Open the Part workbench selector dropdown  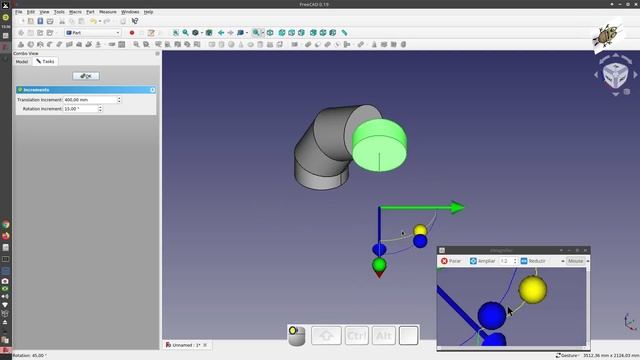coord(93,33)
